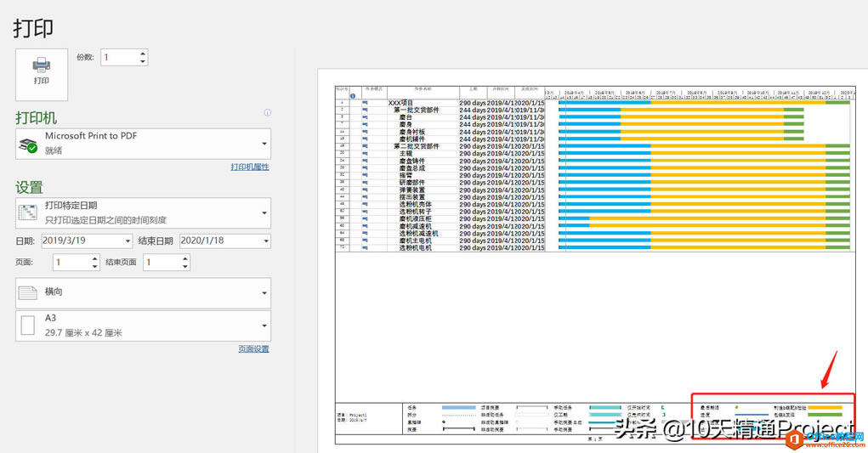Open the 页面设置 link
The width and height of the screenshot is (868, 453).
(x=253, y=349)
